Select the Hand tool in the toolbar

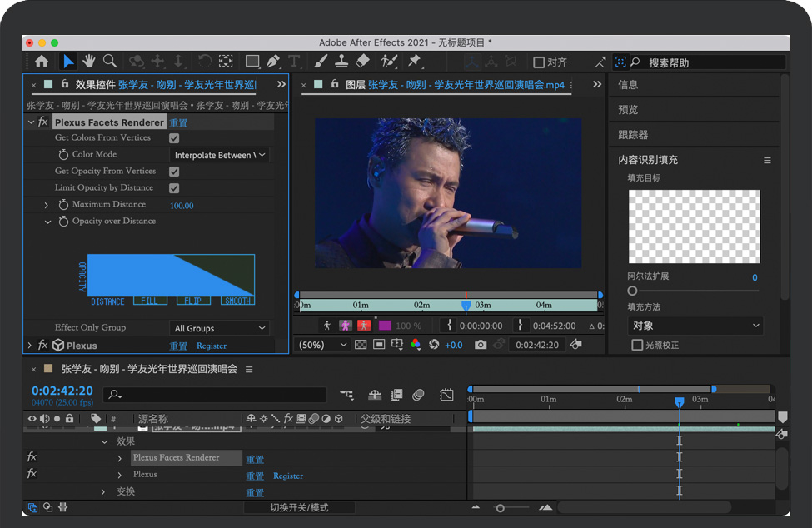(89, 61)
